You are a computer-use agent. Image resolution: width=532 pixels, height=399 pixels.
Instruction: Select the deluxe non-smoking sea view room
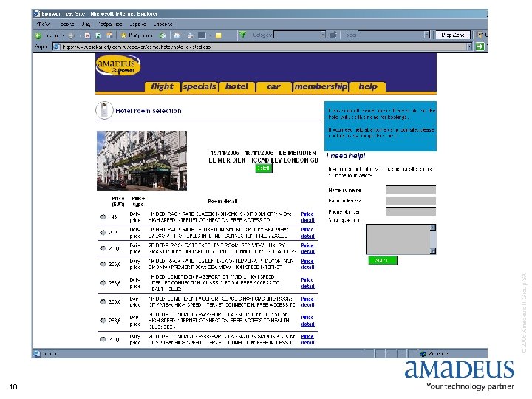point(103,233)
